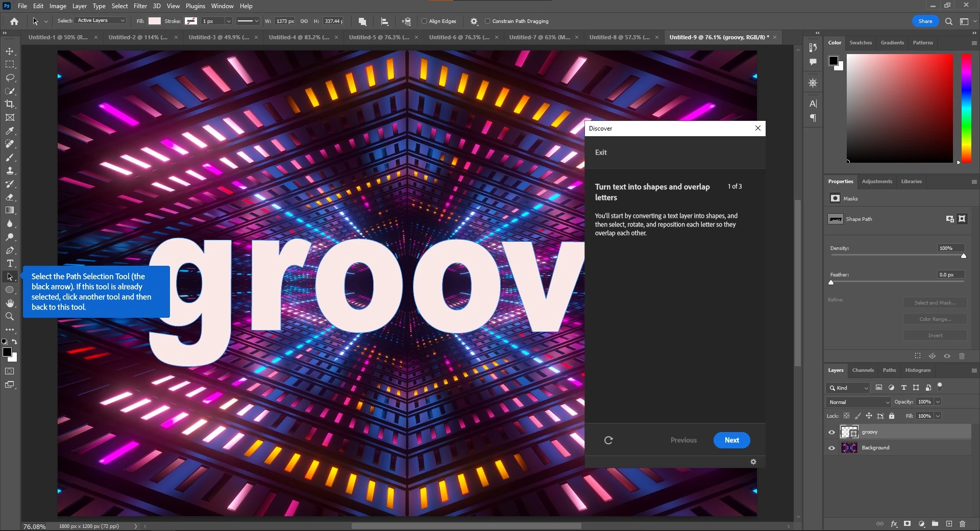980x531 pixels.
Task: Select the Gradient tool
Action: (10, 210)
